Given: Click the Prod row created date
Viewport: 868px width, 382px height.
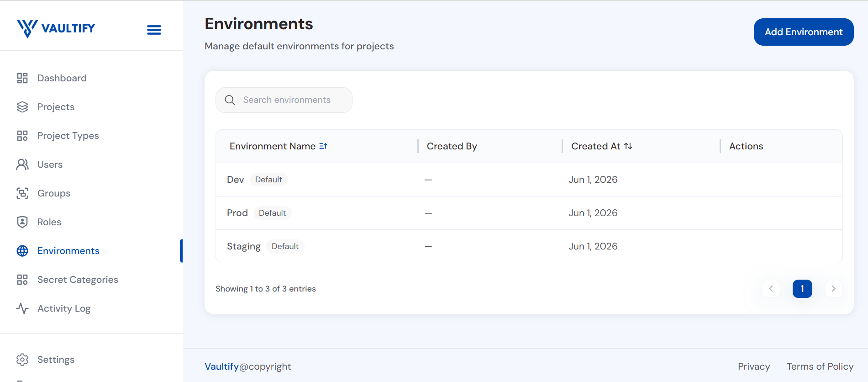Looking at the screenshot, I should (593, 213).
